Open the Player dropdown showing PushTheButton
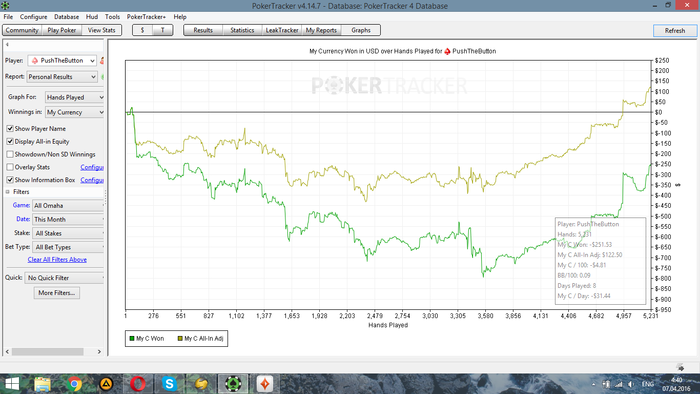 point(62,60)
